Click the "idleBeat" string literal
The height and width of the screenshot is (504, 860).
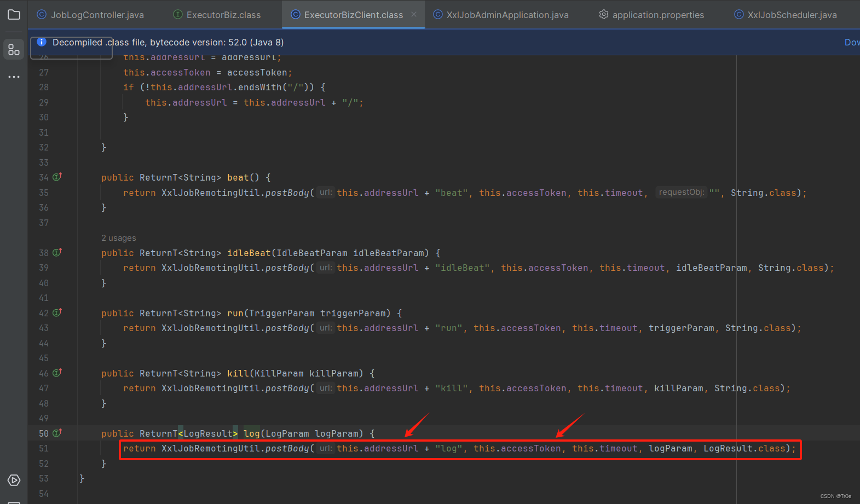click(x=463, y=268)
